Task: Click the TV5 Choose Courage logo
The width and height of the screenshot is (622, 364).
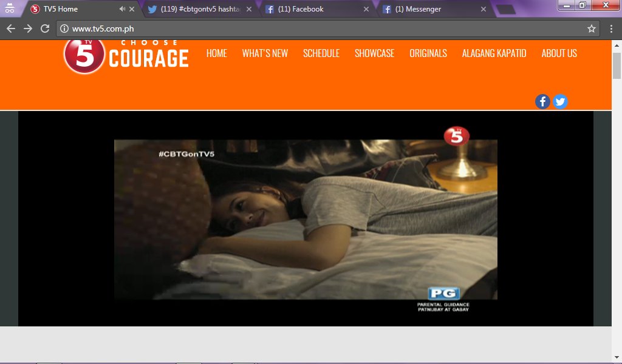Action: click(126, 56)
